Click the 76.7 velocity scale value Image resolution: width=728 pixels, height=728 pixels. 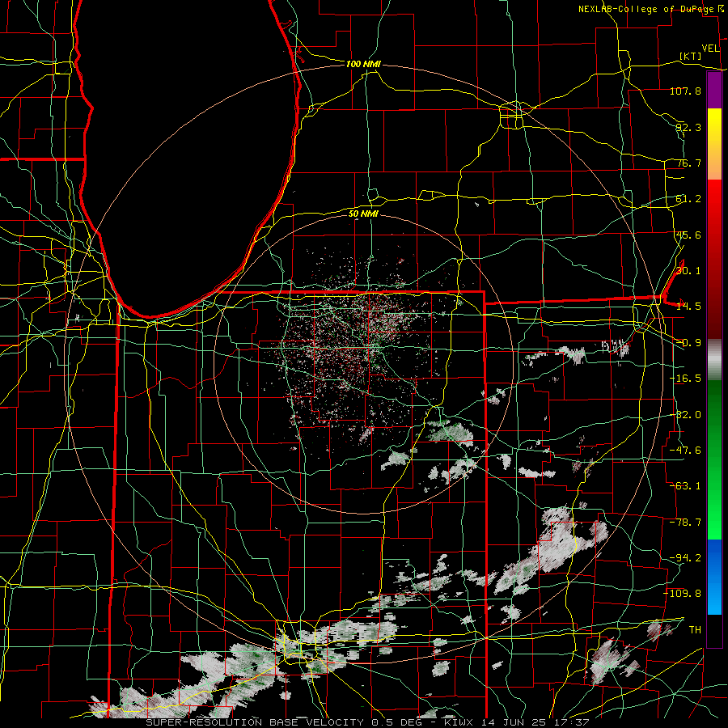click(x=688, y=163)
